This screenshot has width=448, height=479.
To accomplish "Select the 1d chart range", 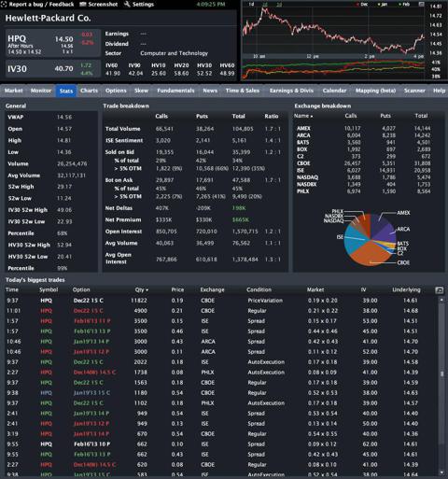I will point(251,4).
